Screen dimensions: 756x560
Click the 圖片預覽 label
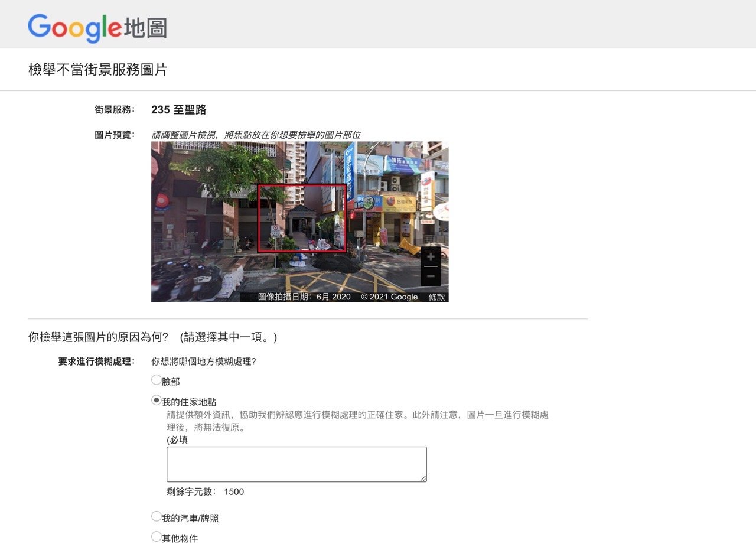pos(115,135)
